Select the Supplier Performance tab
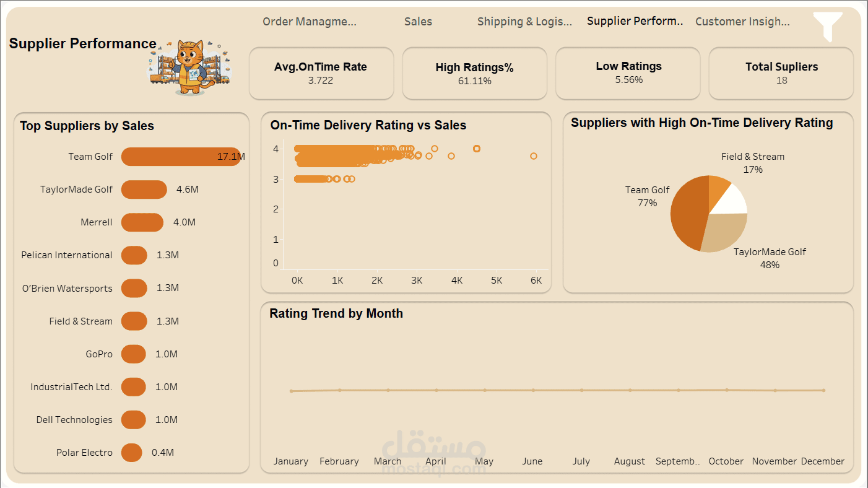The width and height of the screenshot is (868, 488). click(635, 21)
